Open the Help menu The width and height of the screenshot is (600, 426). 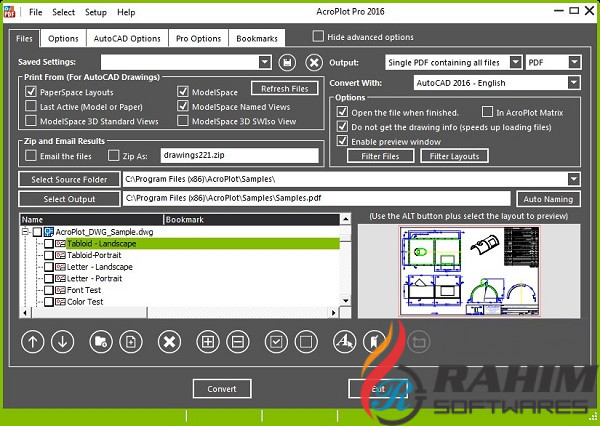click(x=126, y=12)
